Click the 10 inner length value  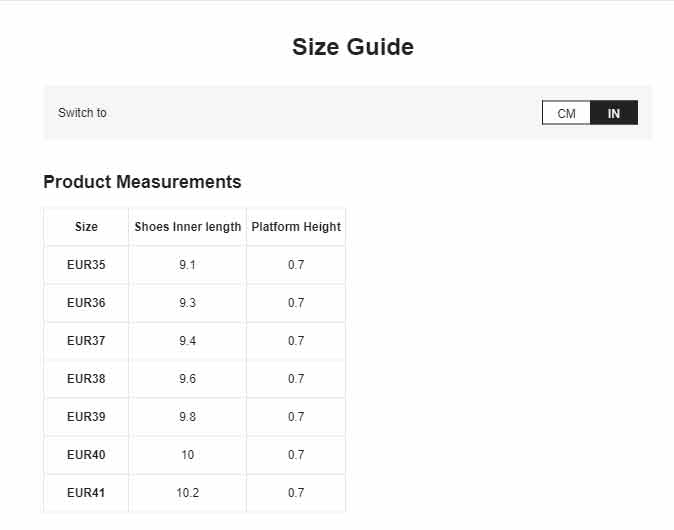pyautogui.click(x=188, y=455)
